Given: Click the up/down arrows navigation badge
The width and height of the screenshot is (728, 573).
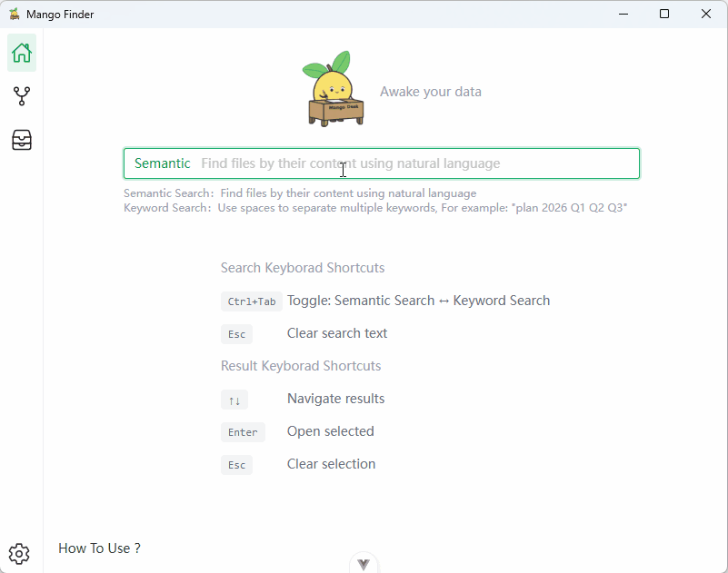Looking at the screenshot, I should [x=234, y=399].
